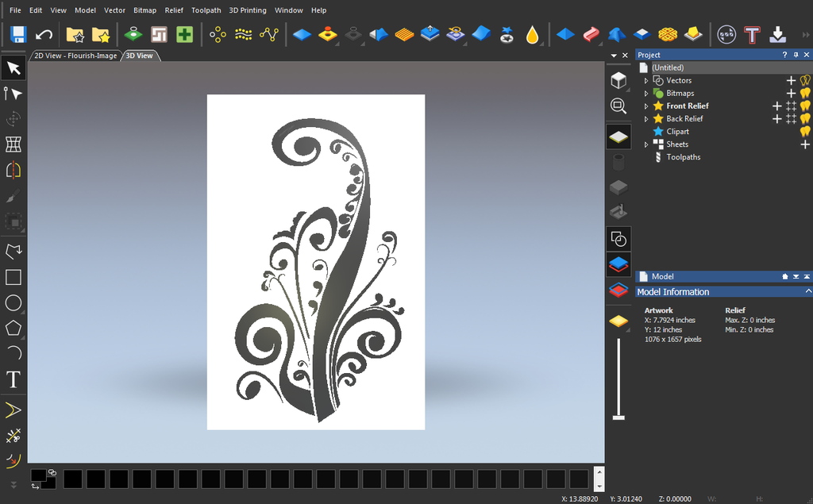The image size is (813, 504).
Task: Open the Relief menu
Action: click(x=174, y=10)
